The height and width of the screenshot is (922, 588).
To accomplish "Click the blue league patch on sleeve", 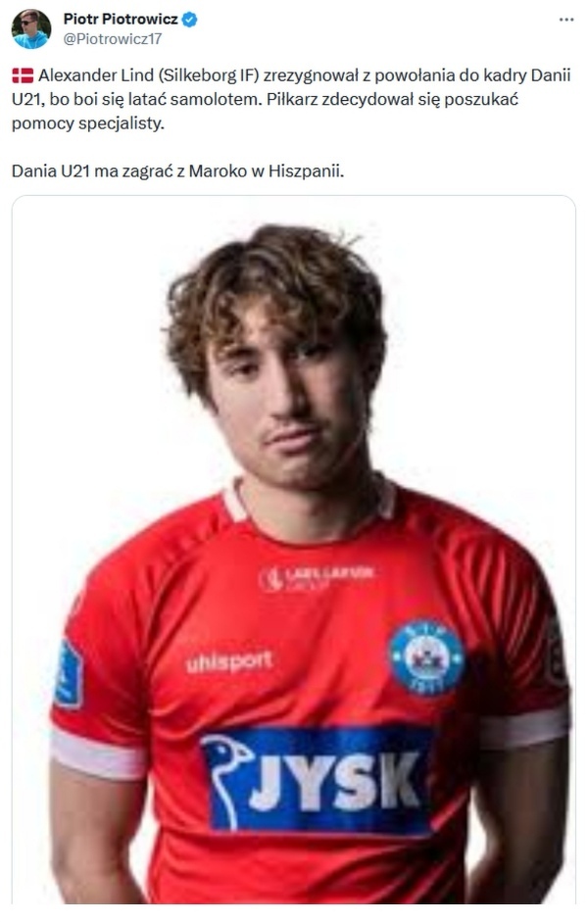I will pyautogui.click(x=69, y=674).
